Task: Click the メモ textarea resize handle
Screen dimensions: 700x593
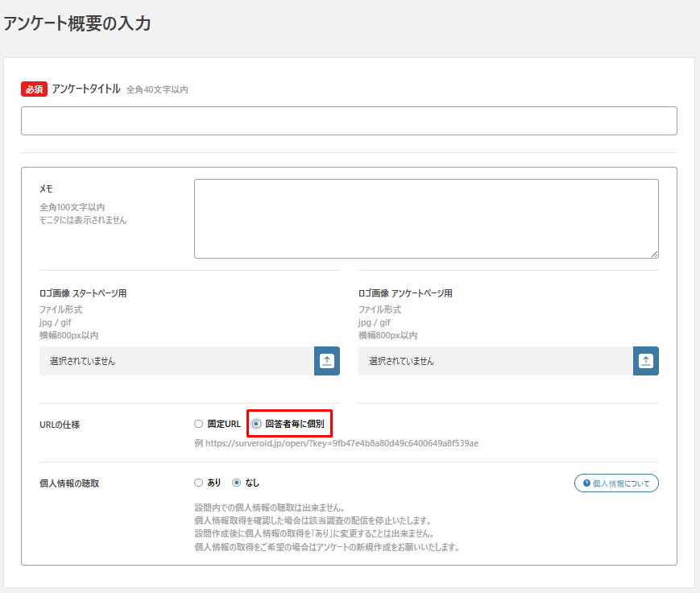Action: 654,254
